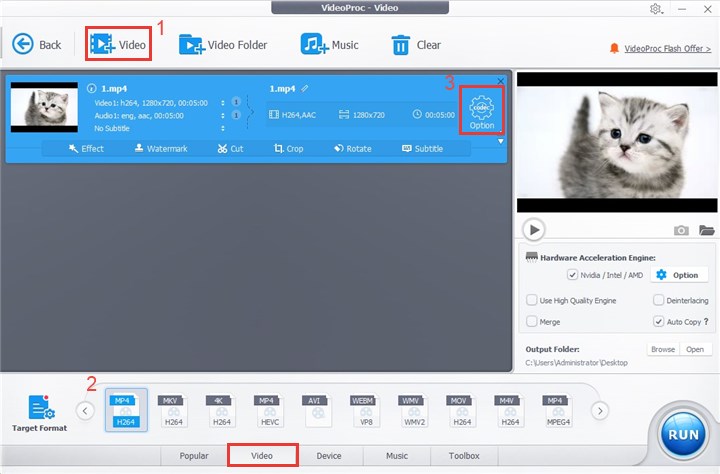Select MKV H264 format

(173, 410)
